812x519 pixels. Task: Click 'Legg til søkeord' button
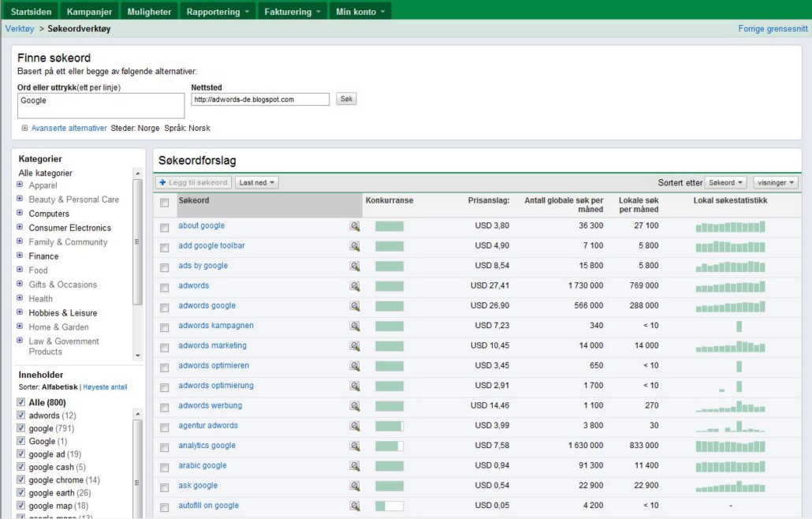click(x=193, y=183)
